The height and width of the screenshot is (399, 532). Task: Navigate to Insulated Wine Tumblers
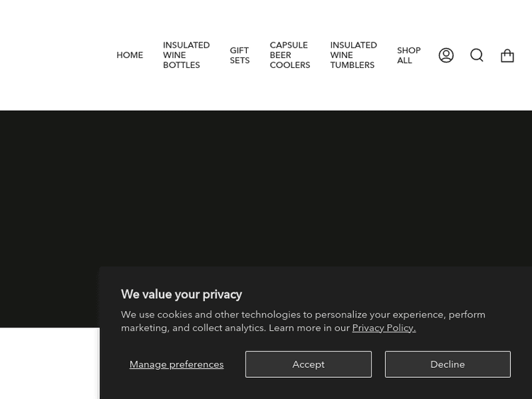click(353, 55)
